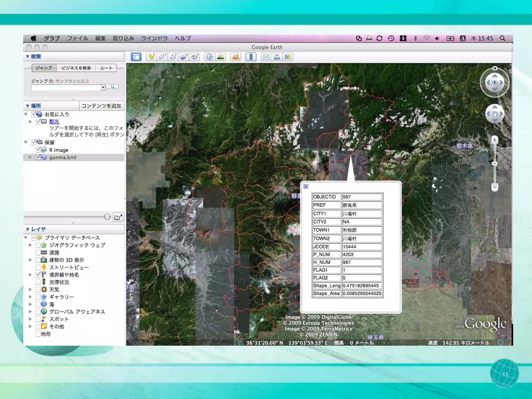Toggle the sunlight icon in toolbar
Image resolution: width=532 pixels, height=399 pixels.
pos(221,57)
